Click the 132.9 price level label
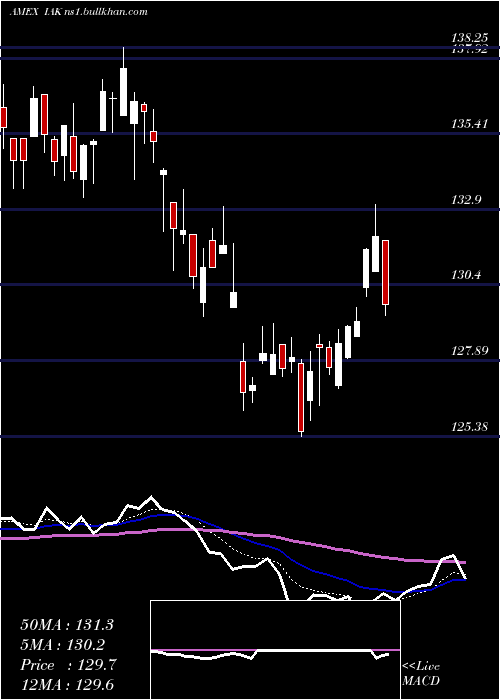Screen dimensions: 500x700 [467, 200]
